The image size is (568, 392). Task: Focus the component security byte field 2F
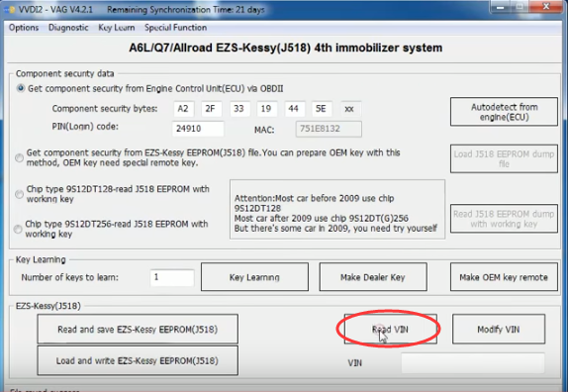[211, 109]
